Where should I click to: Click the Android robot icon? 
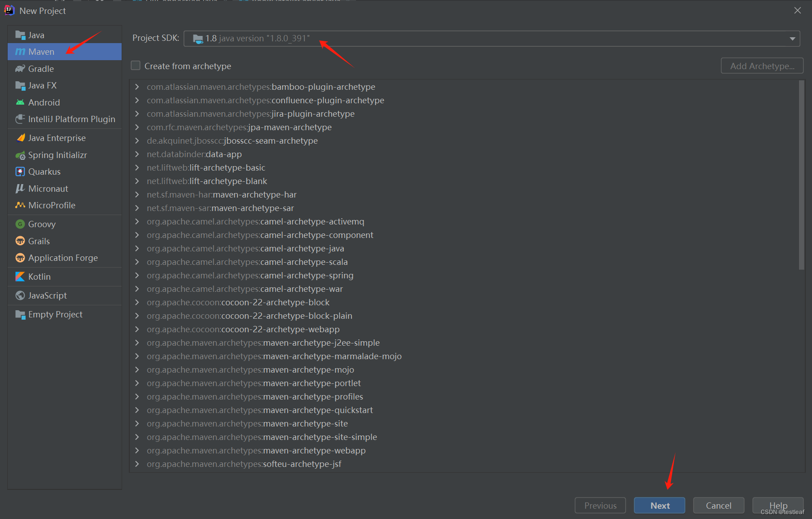tap(20, 102)
